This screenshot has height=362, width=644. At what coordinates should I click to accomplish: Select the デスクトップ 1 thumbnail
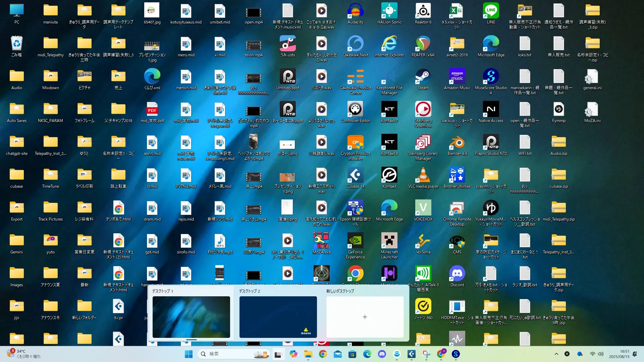click(191, 317)
